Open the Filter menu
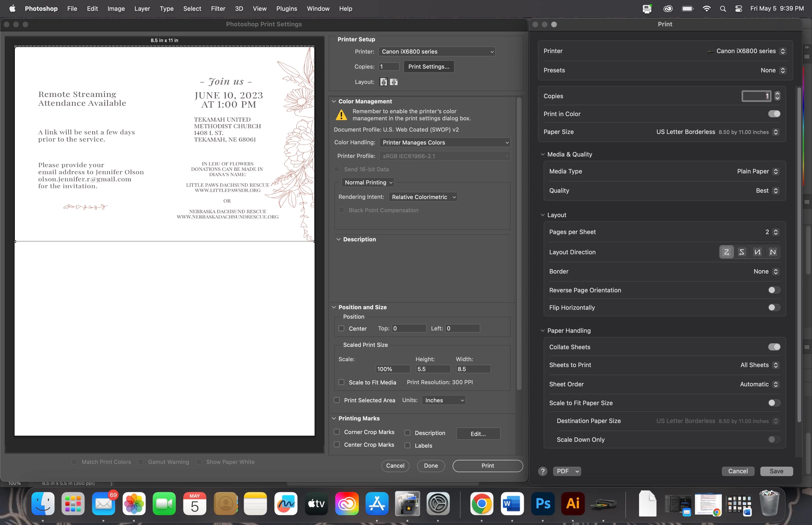 coord(218,8)
